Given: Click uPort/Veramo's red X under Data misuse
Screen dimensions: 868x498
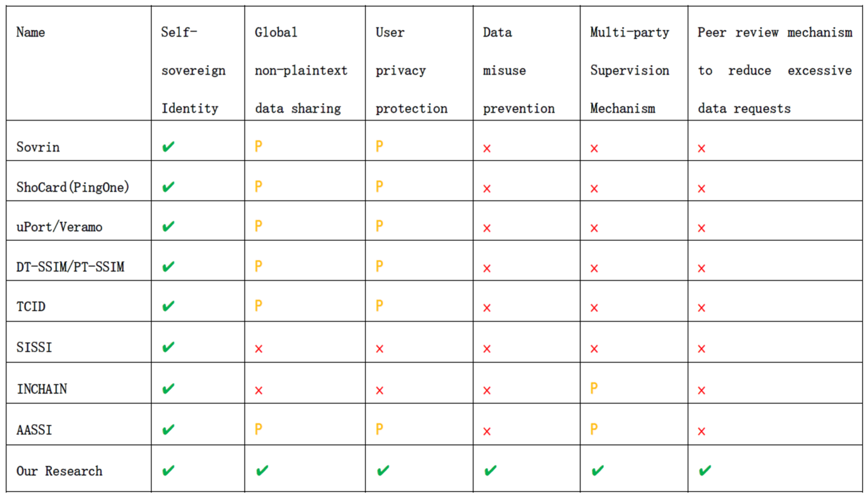Looking at the screenshot, I should coord(487,228).
